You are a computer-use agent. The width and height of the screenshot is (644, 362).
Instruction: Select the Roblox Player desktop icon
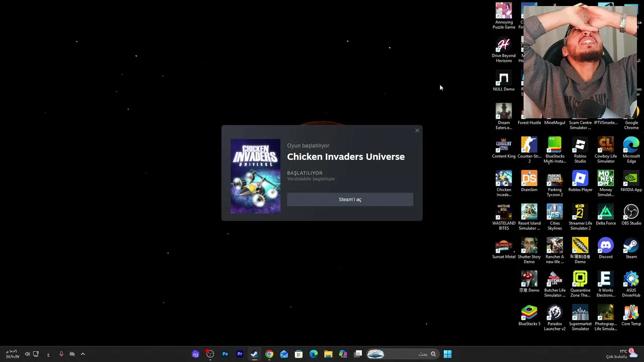click(580, 182)
